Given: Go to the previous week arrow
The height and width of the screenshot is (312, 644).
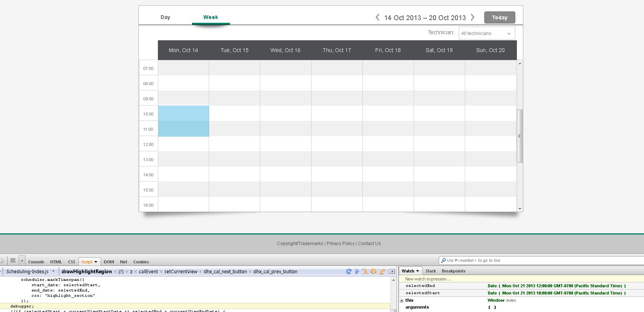Looking at the screenshot, I should (377, 17).
